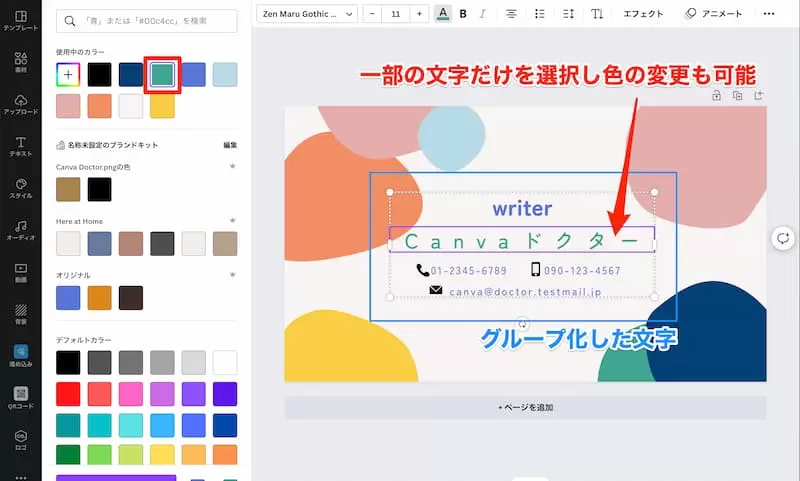The width and height of the screenshot is (800, 481).
Task: Decrease font size with the minus button
Action: click(372, 14)
